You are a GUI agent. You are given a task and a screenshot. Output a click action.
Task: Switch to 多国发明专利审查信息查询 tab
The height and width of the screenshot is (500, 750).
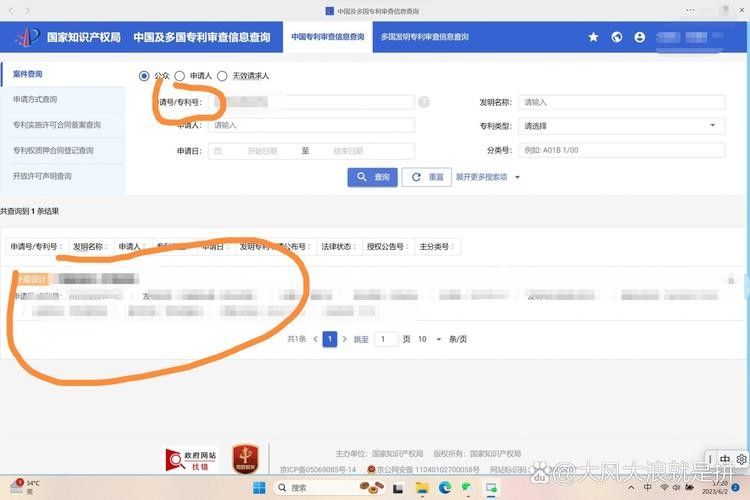click(425, 37)
